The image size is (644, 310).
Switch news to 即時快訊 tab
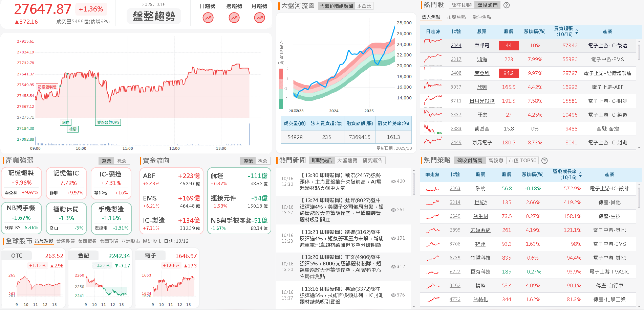(322, 161)
